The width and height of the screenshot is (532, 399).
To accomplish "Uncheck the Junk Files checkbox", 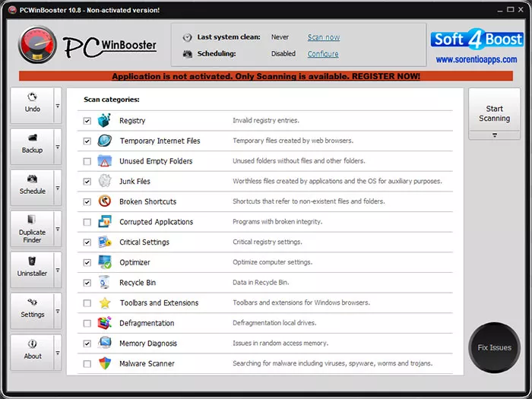I will 87,182.
